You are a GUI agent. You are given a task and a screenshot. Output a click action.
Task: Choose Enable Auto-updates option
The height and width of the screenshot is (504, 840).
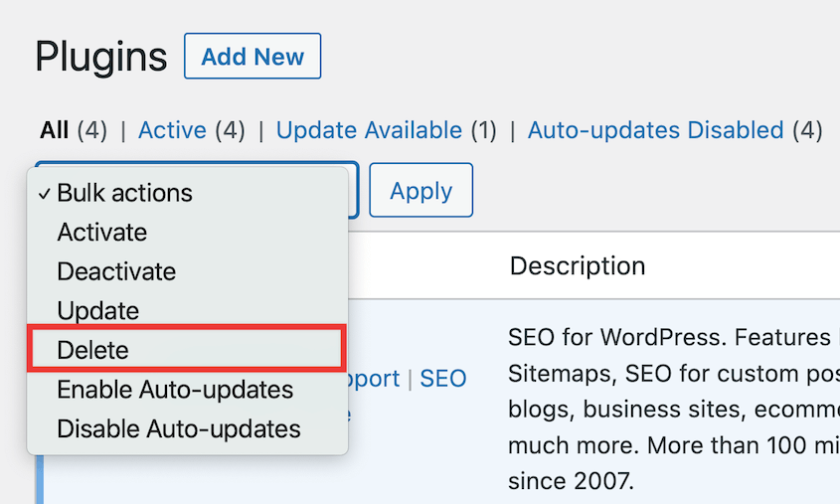188,390
